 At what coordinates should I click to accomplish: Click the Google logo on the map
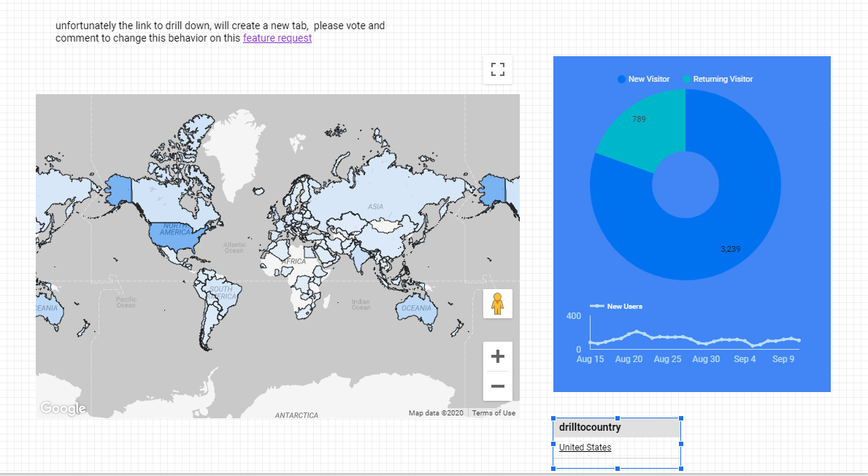tap(63, 408)
